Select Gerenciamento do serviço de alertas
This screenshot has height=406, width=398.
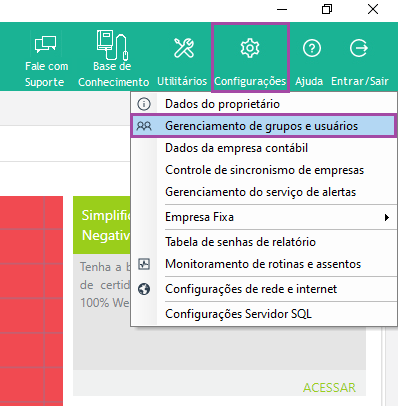click(260, 192)
